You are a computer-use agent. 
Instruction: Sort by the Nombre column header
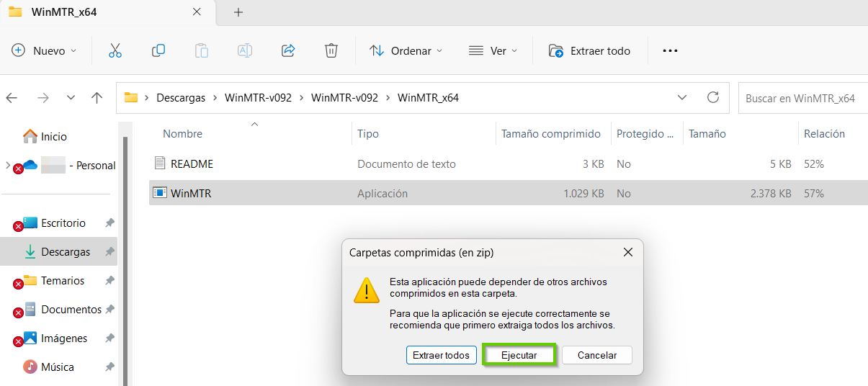(x=182, y=134)
